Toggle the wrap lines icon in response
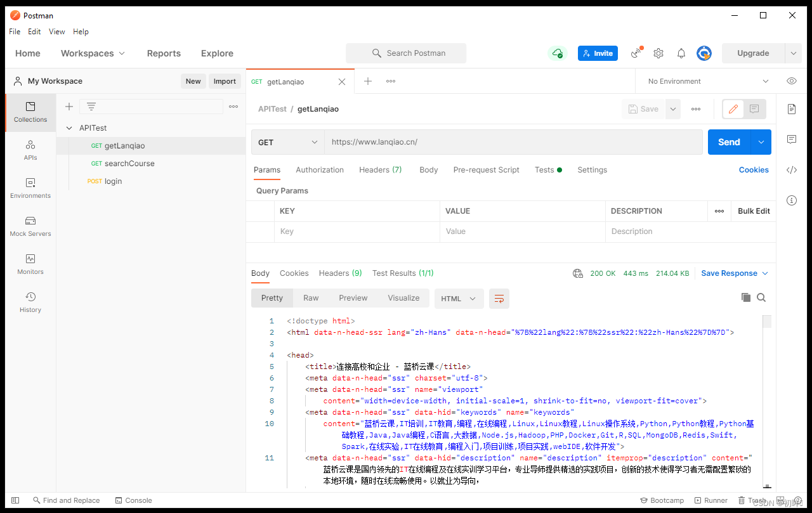The image size is (812, 513). click(x=499, y=299)
